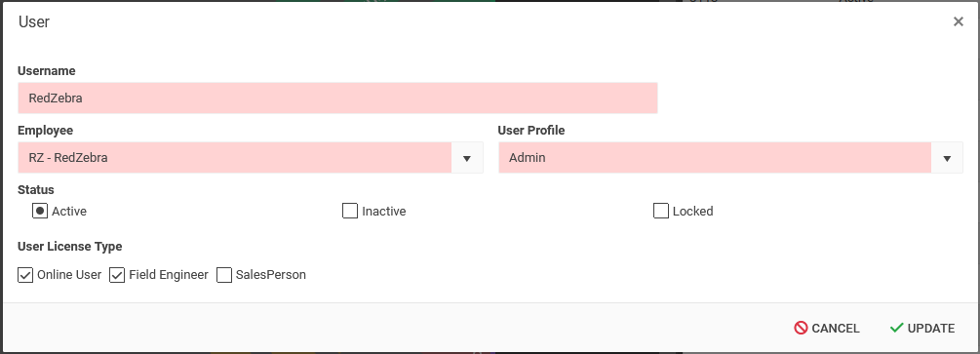Open the Employee dropdown arrow
The width and height of the screenshot is (980, 354).
(x=467, y=158)
